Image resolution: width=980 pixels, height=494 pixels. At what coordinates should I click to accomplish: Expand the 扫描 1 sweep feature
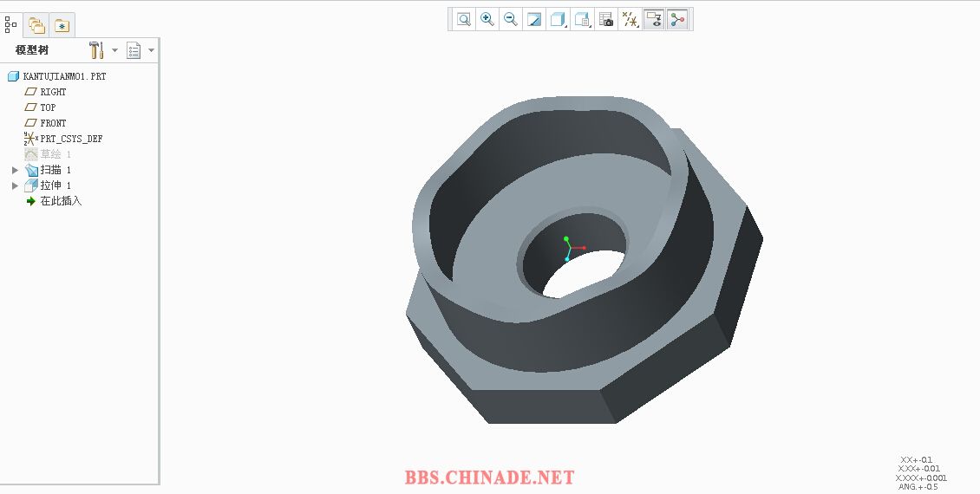point(15,170)
